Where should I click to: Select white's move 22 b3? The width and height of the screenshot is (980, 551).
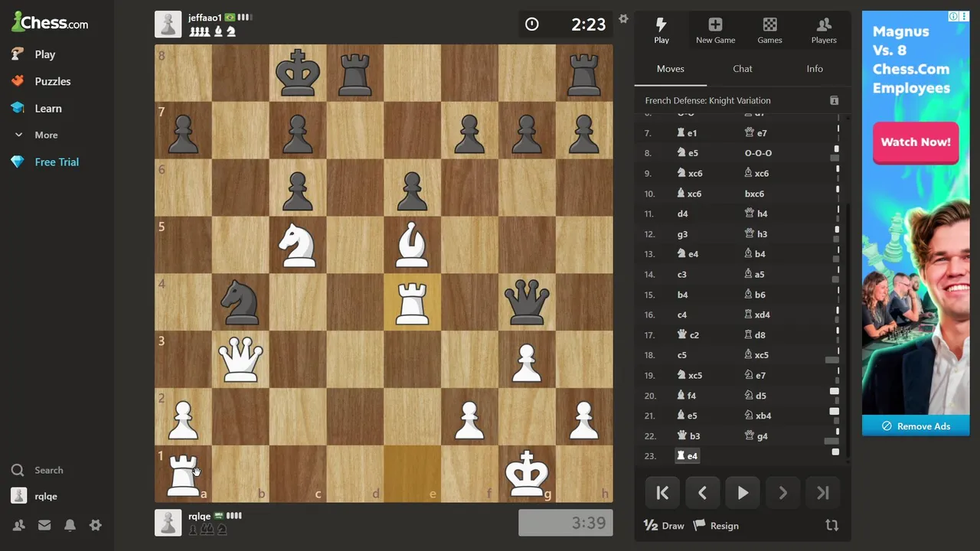pos(688,435)
